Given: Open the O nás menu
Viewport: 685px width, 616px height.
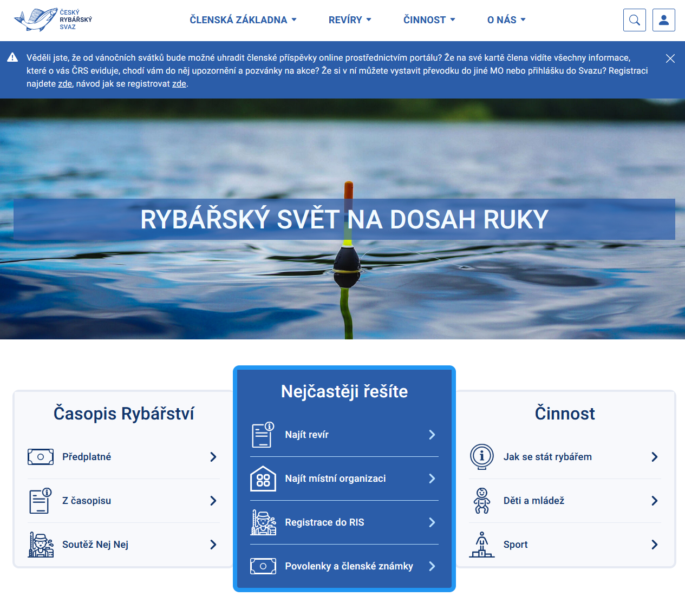Looking at the screenshot, I should point(506,20).
